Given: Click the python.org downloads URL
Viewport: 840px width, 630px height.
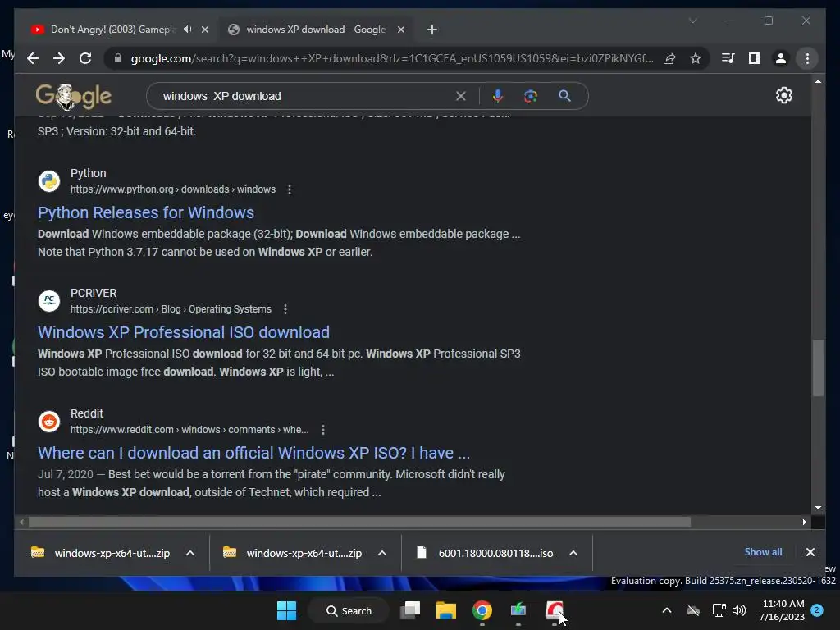Looking at the screenshot, I should [x=172, y=189].
